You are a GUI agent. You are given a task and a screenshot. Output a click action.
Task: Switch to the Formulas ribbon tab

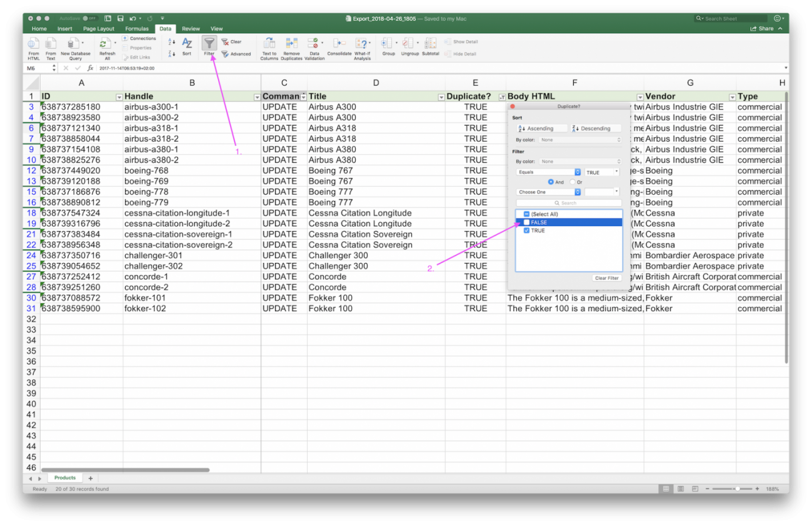pyautogui.click(x=136, y=28)
